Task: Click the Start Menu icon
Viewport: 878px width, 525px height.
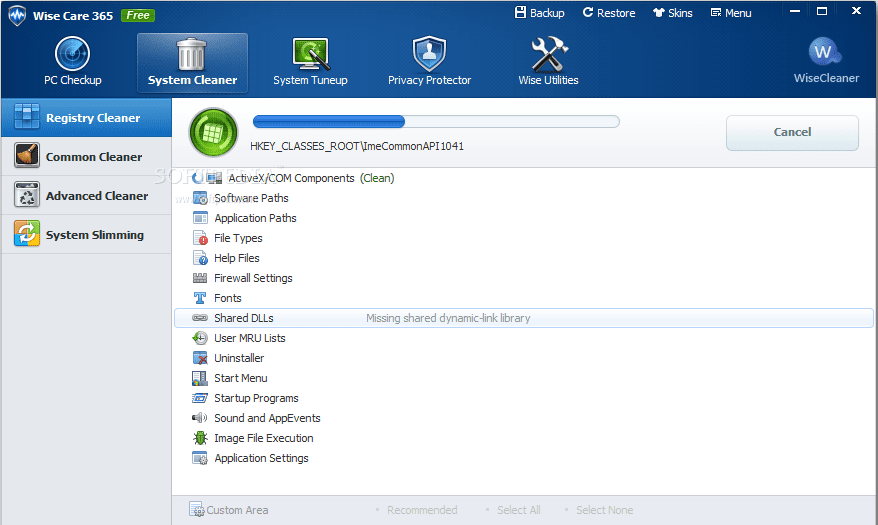Action: pos(200,378)
